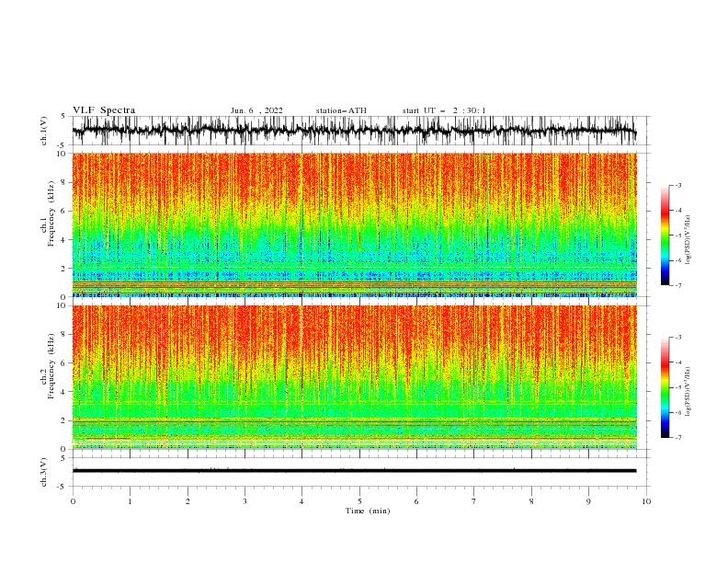Click the ch.1 frequency tick label "8"
This screenshot has width=728, height=563.
(x=63, y=182)
